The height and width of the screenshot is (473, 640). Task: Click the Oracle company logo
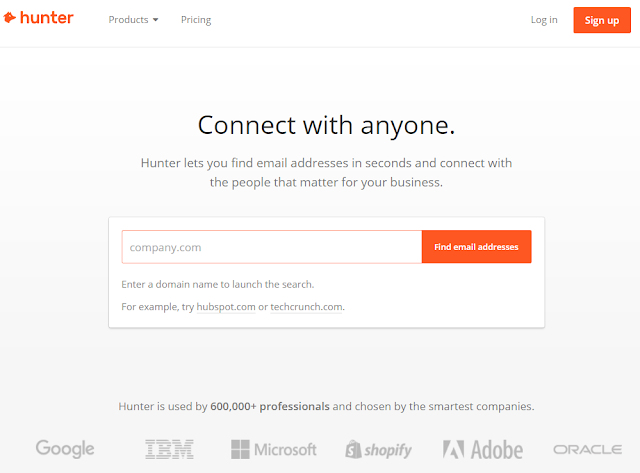pos(587,449)
